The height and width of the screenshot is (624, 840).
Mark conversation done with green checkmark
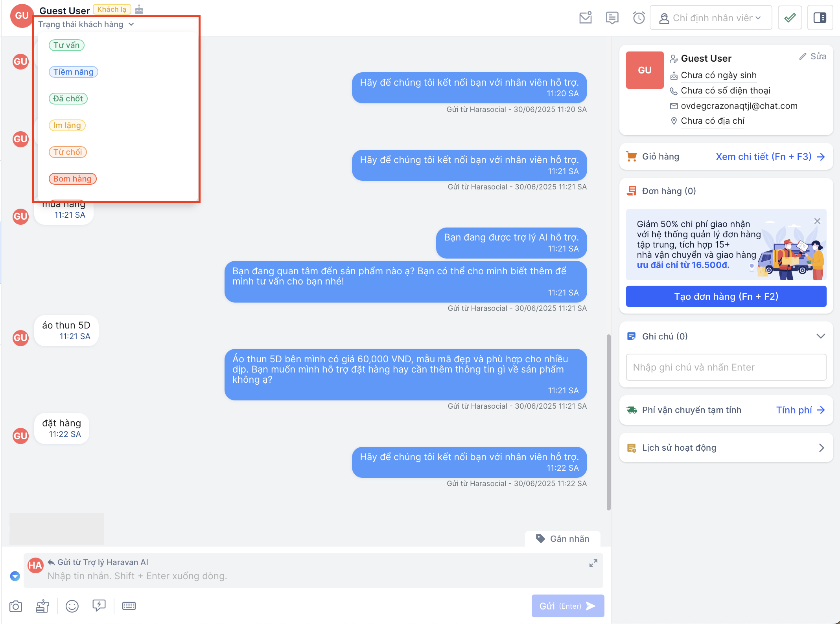790,18
